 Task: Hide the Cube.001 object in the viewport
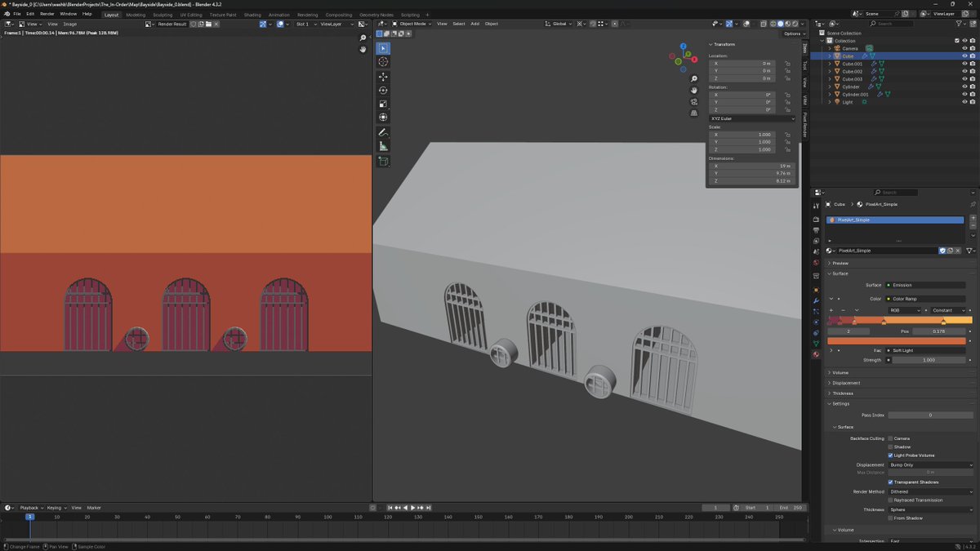pyautogui.click(x=964, y=64)
